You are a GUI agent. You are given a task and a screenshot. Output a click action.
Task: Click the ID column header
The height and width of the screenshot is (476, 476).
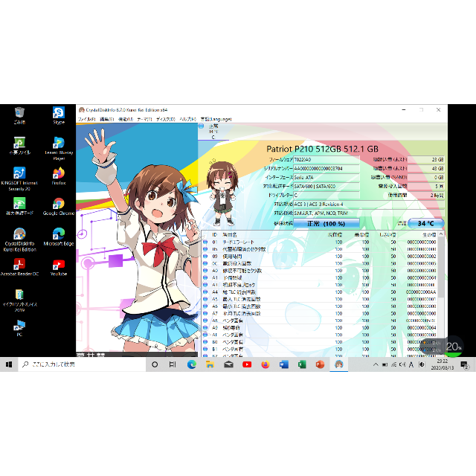(x=215, y=235)
